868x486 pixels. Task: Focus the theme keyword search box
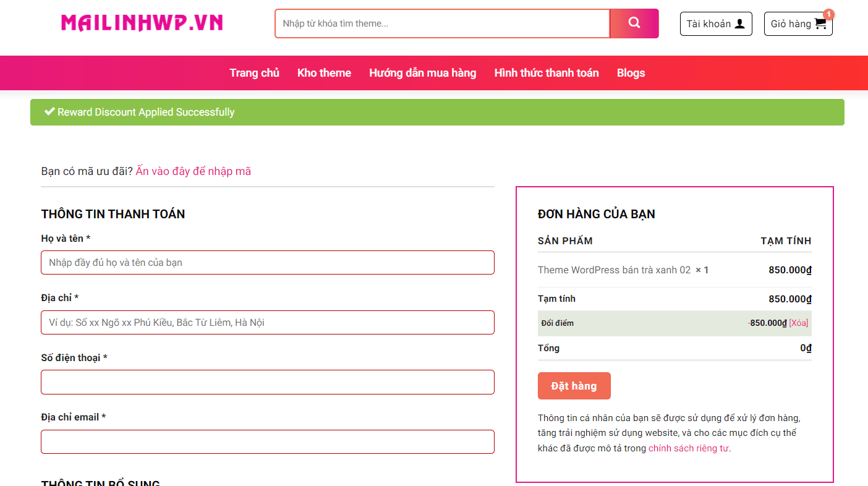click(442, 23)
